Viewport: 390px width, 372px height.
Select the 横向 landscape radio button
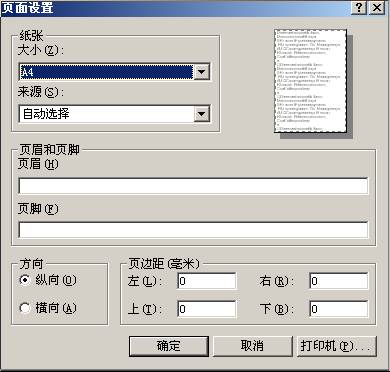coord(25,308)
